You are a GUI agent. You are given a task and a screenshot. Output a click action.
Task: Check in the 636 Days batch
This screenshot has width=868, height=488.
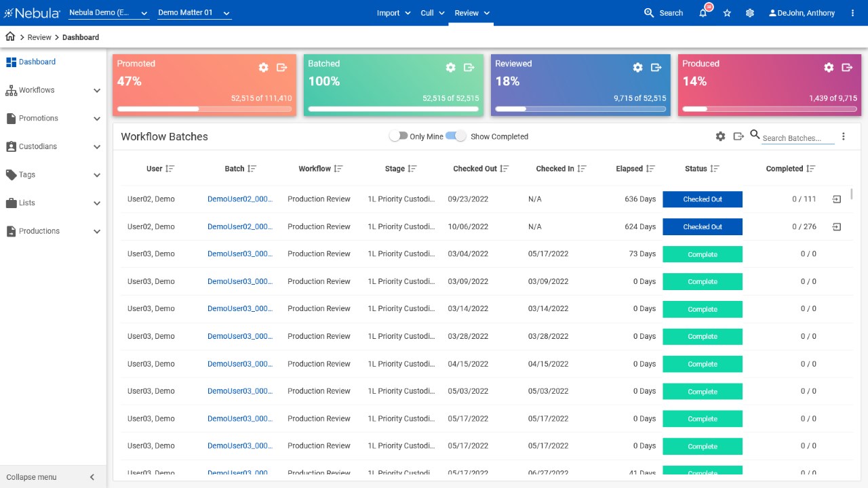[x=837, y=199]
